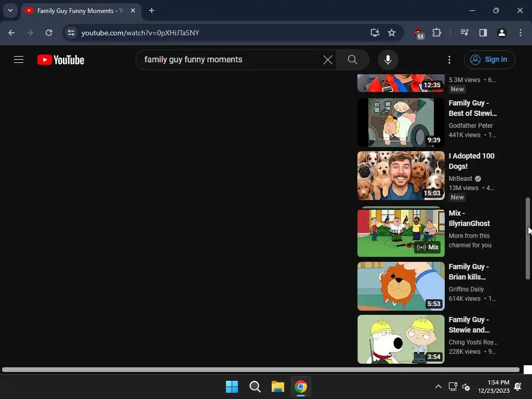
Task: Open YouTube settings three-dot menu
Action: click(x=449, y=60)
